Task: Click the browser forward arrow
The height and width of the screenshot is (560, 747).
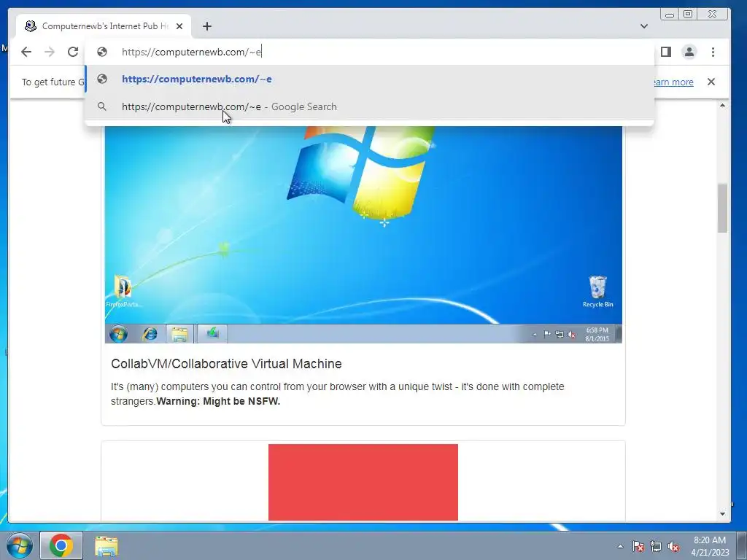Action: click(x=50, y=52)
